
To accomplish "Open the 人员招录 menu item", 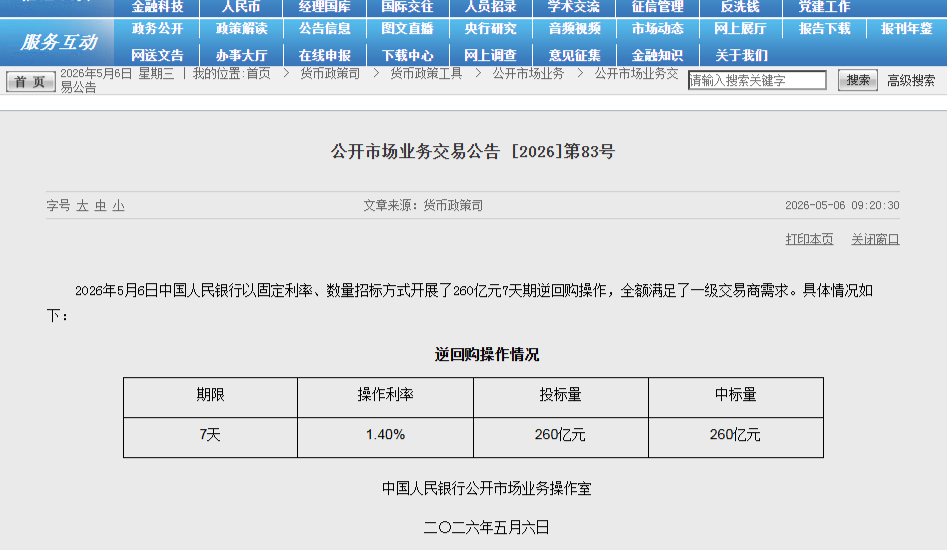I will pos(490,7).
